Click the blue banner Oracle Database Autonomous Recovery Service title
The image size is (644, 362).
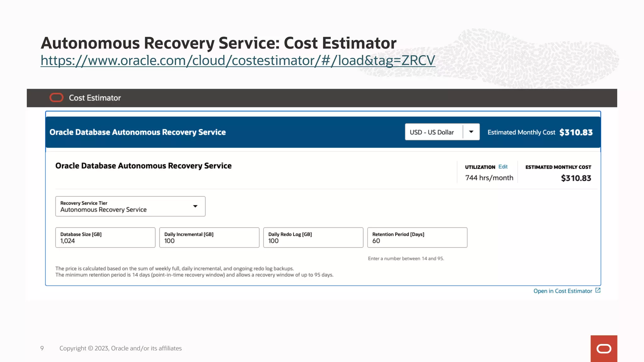pyautogui.click(x=137, y=132)
